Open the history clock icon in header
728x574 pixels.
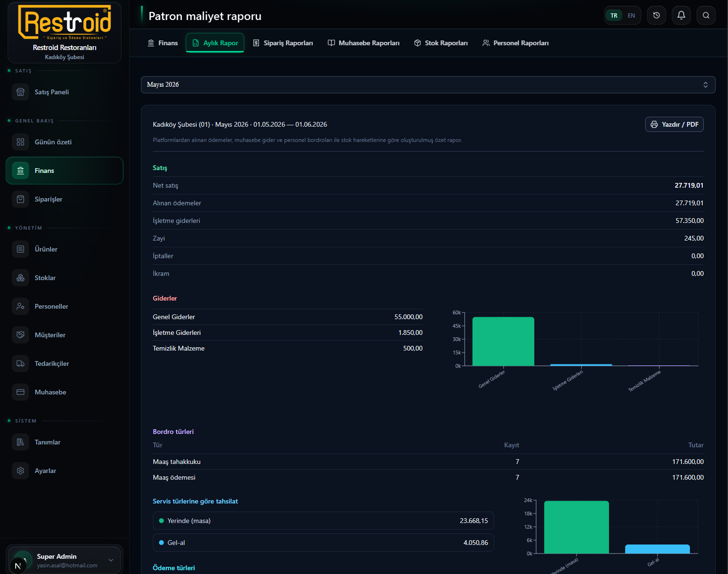[657, 15]
